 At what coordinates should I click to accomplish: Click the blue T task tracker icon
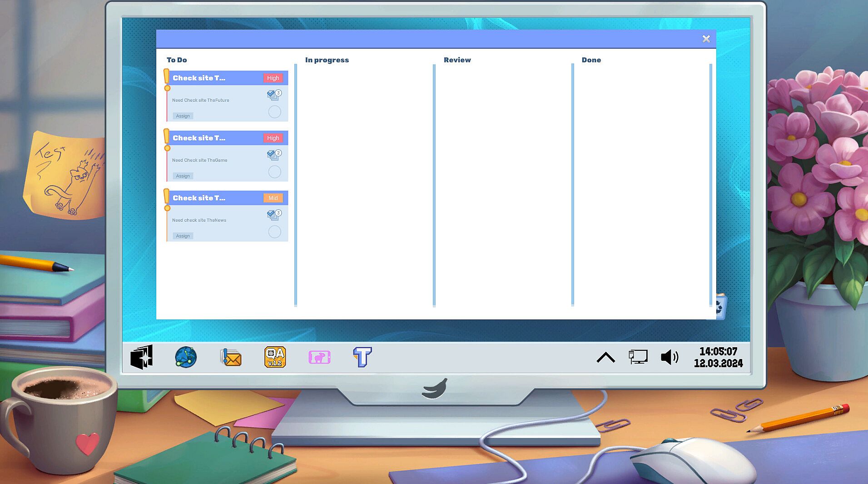(x=362, y=357)
